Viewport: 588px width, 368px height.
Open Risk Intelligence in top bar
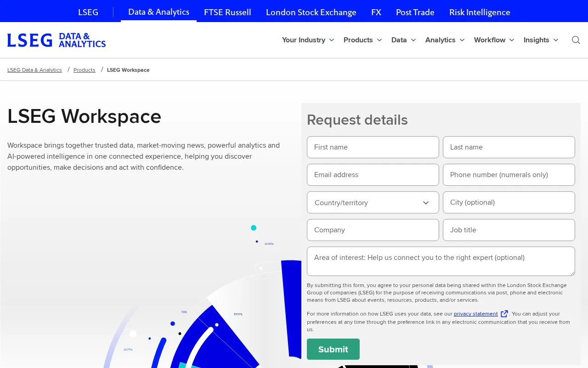pyautogui.click(x=480, y=12)
